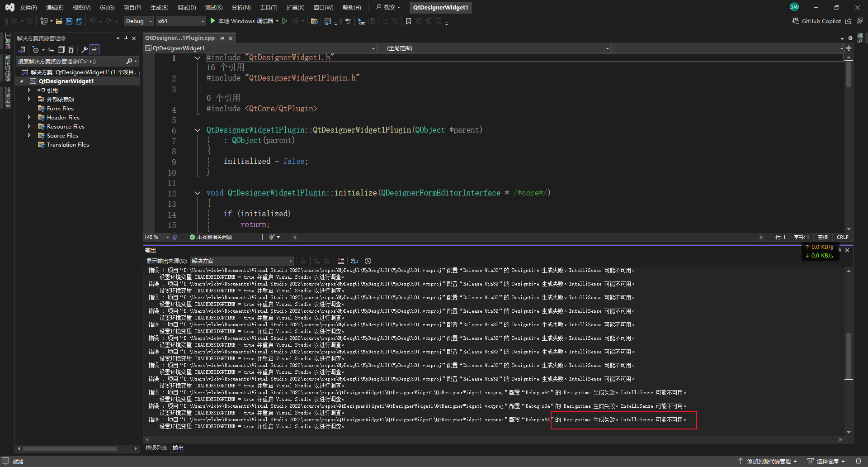Open the Debug configuration dropdown

pyautogui.click(x=139, y=21)
